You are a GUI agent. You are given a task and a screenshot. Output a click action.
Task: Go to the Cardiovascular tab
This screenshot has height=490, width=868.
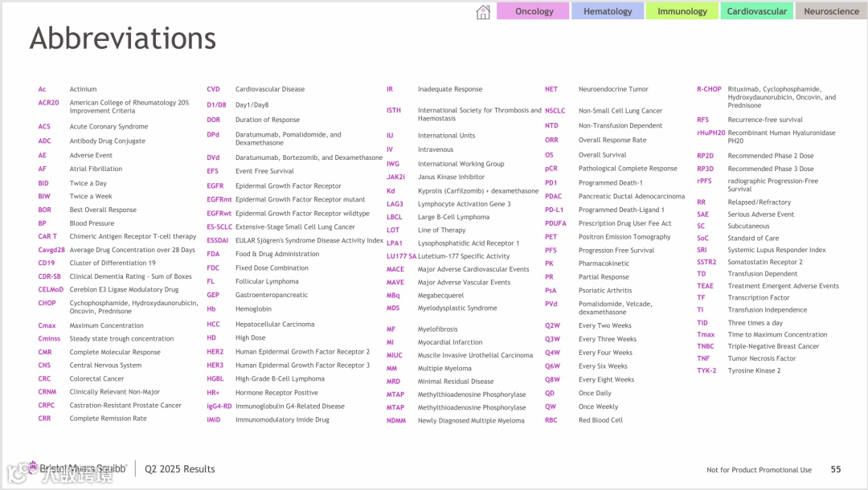(757, 11)
